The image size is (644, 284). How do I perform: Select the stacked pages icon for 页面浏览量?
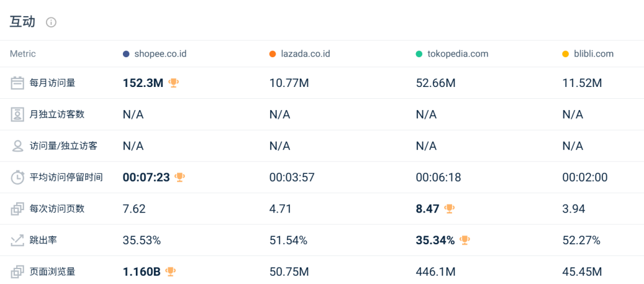click(17, 271)
